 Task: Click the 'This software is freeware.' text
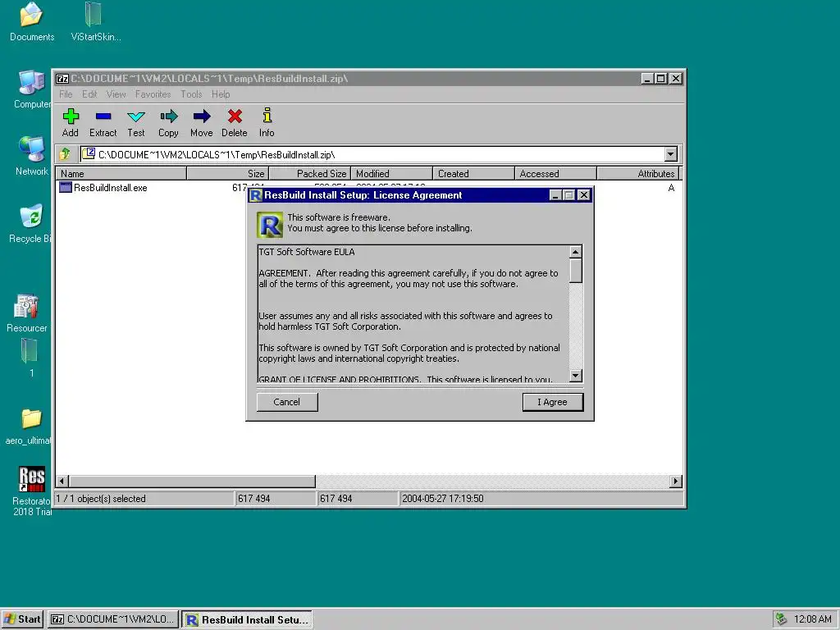pos(339,217)
